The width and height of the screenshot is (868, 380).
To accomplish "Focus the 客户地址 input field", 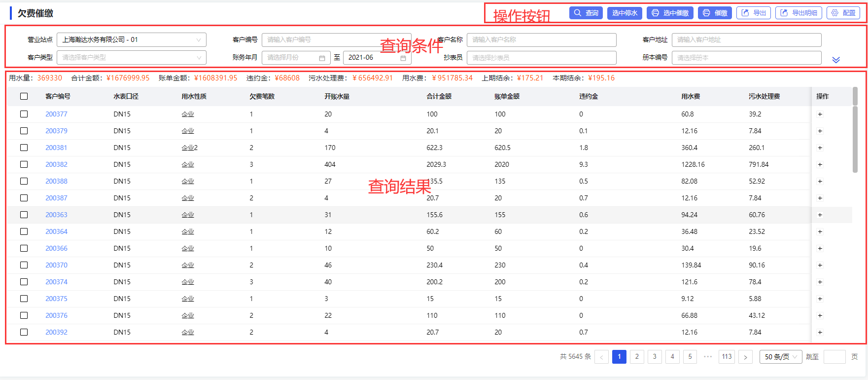I will 746,39.
